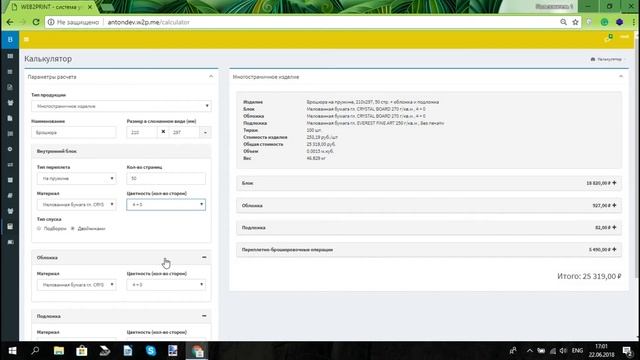Click the blue B logo in sidebar

pos(10,40)
